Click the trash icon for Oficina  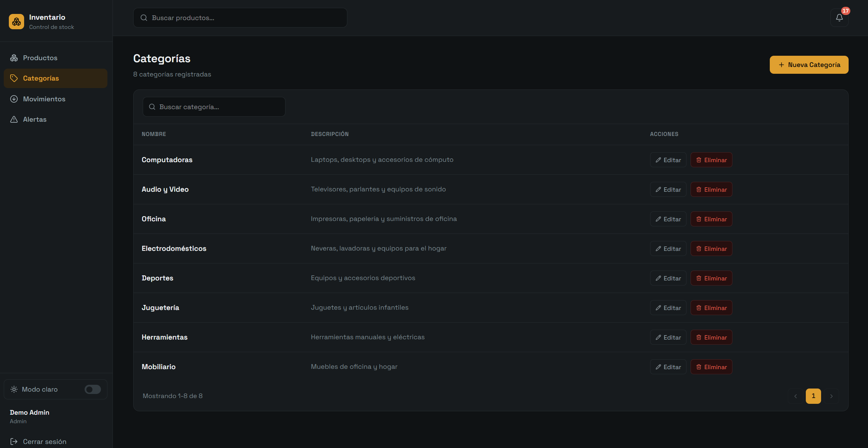coord(699,219)
